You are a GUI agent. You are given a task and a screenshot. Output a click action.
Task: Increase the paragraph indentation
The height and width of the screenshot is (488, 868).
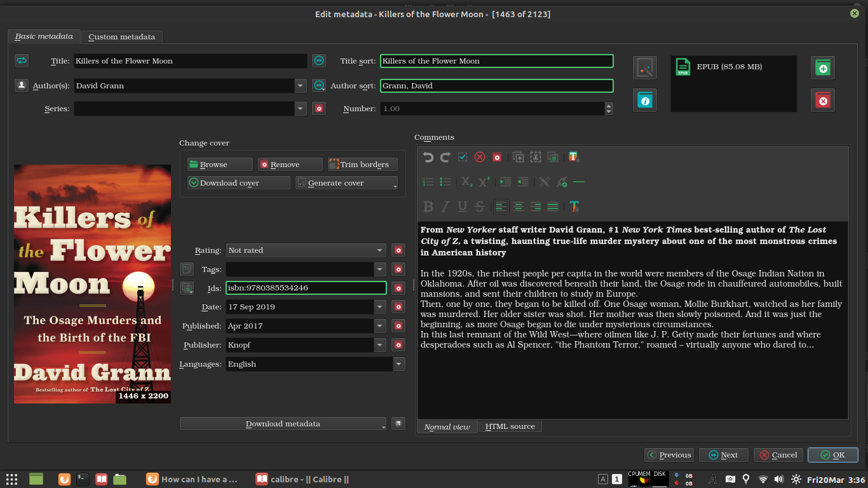[x=505, y=182]
